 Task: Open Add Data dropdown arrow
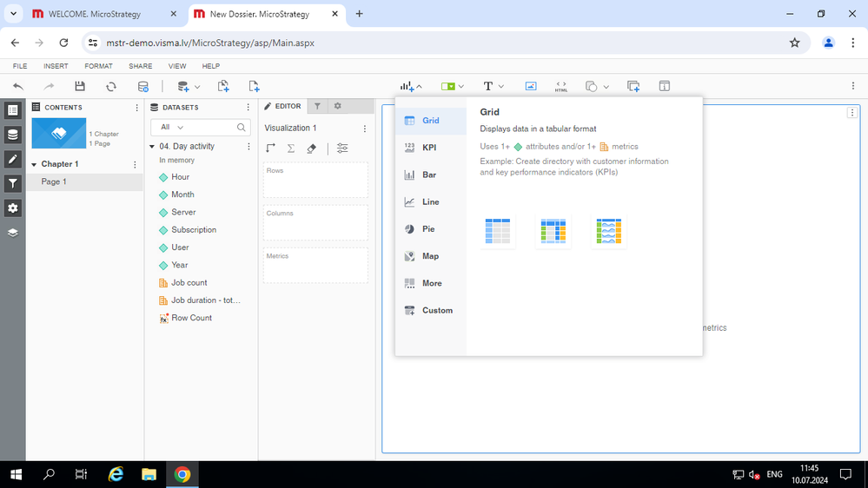coord(197,87)
